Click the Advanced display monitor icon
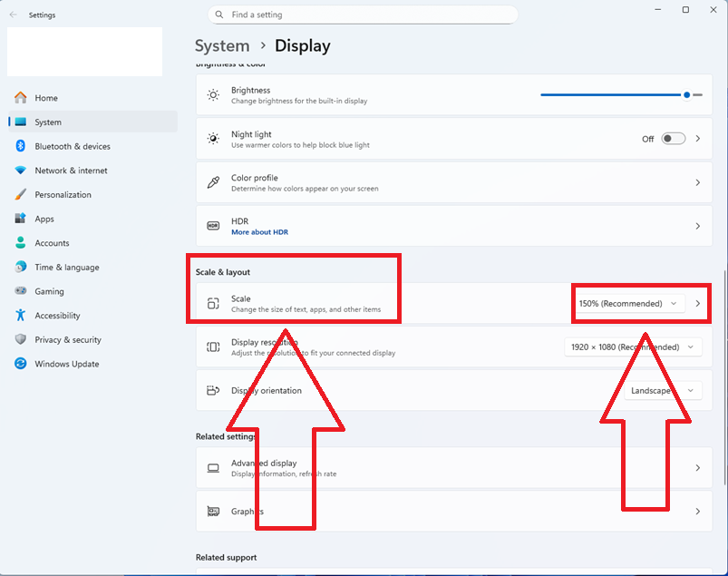This screenshot has width=728, height=576. (x=213, y=468)
